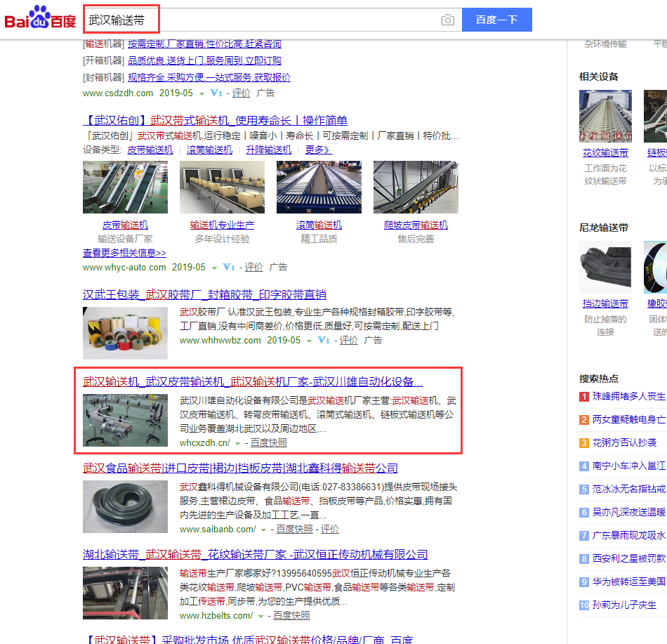667x644 pixels.
Task: Expand dropdown arrow next to www.whyc-auto.com
Action: point(214,268)
